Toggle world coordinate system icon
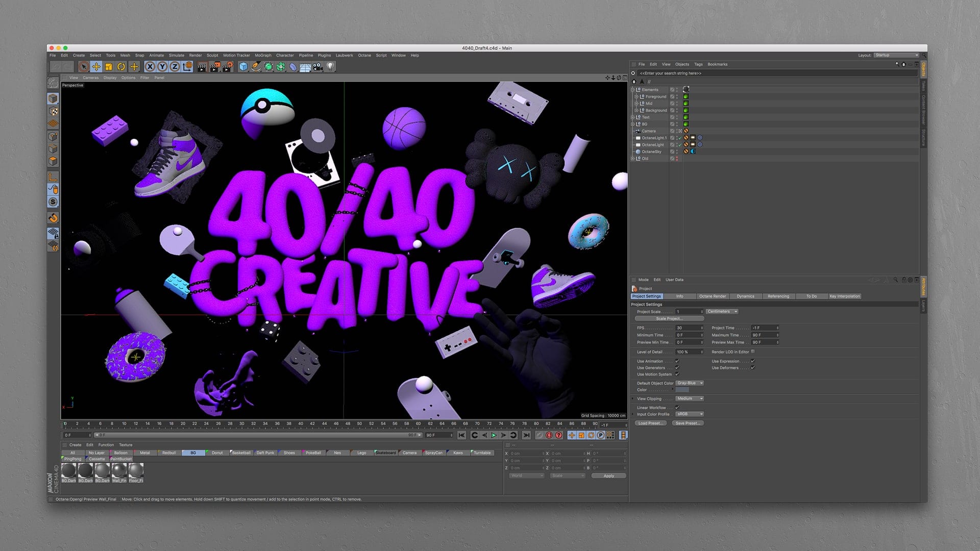Viewport: 980px width, 551px height. point(187,66)
